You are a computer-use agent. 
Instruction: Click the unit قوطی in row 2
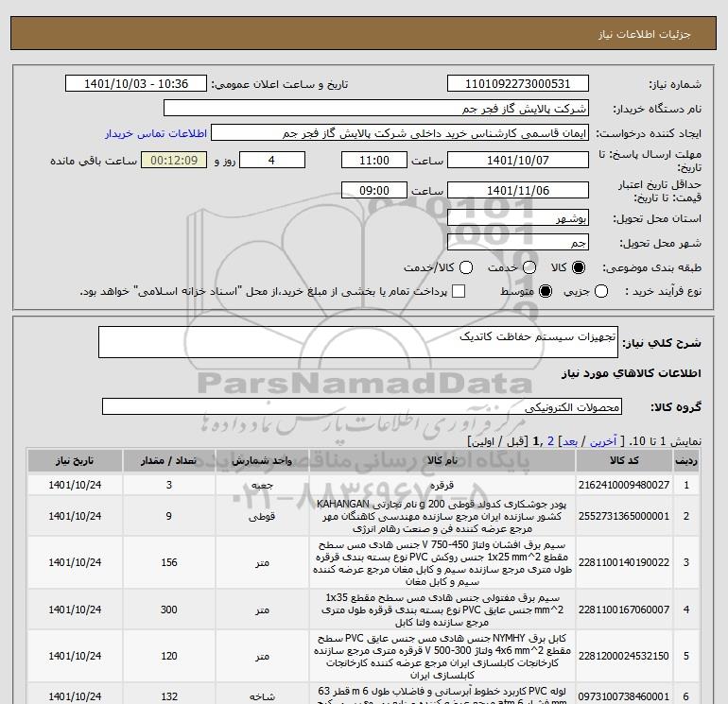click(x=262, y=517)
